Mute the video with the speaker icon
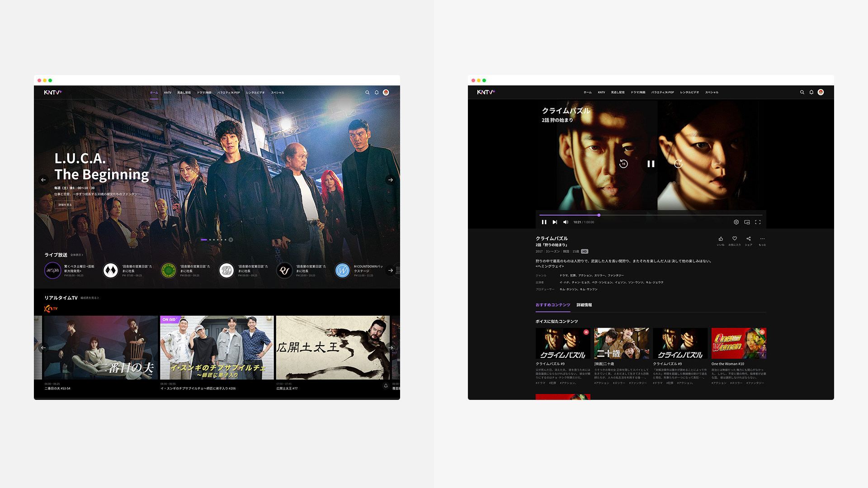The height and width of the screenshot is (488, 868). (x=566, y=222)
